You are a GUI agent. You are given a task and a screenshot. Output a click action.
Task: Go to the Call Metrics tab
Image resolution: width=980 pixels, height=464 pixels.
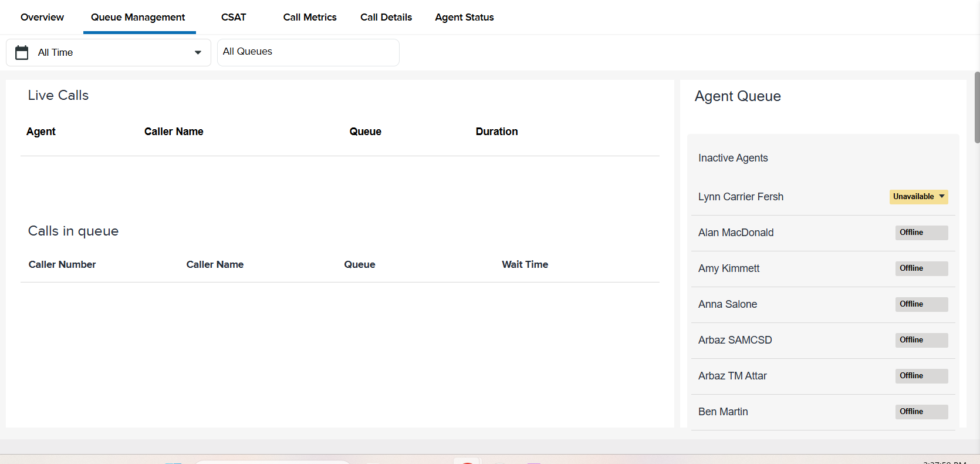point(310,18)
